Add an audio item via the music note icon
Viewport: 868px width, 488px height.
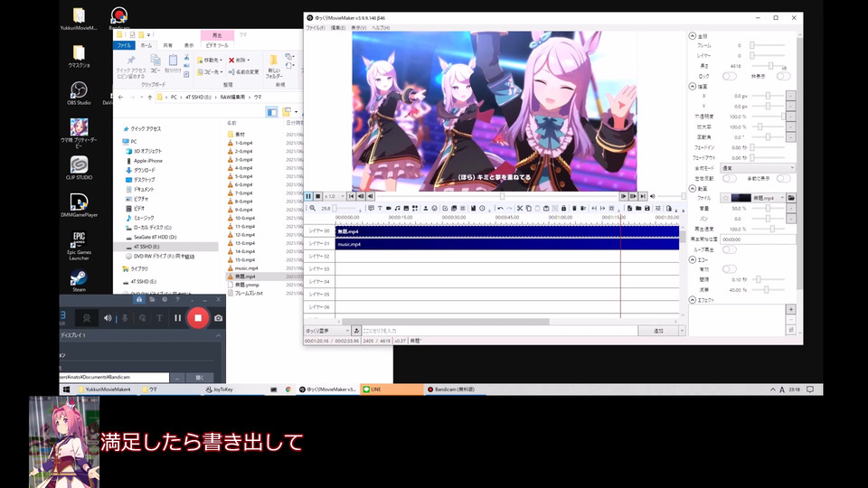tap(398, 209)
